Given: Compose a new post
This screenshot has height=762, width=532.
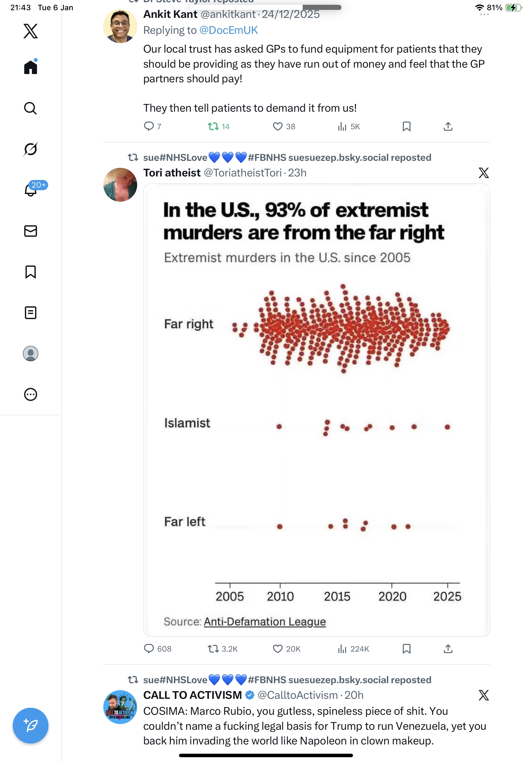Looking at the screenshot, I should coord(31,725).
